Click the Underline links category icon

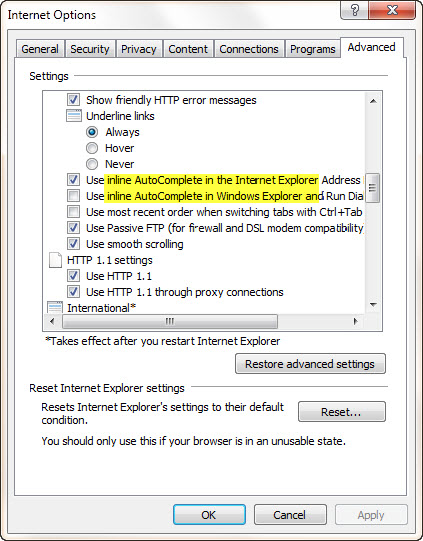[x=74, y=116]
